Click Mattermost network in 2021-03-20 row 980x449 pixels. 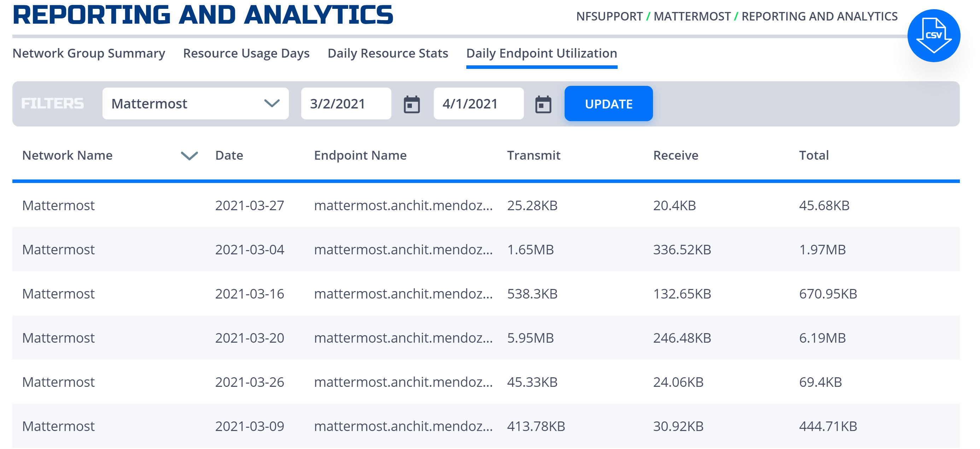[x=58, y=338]
